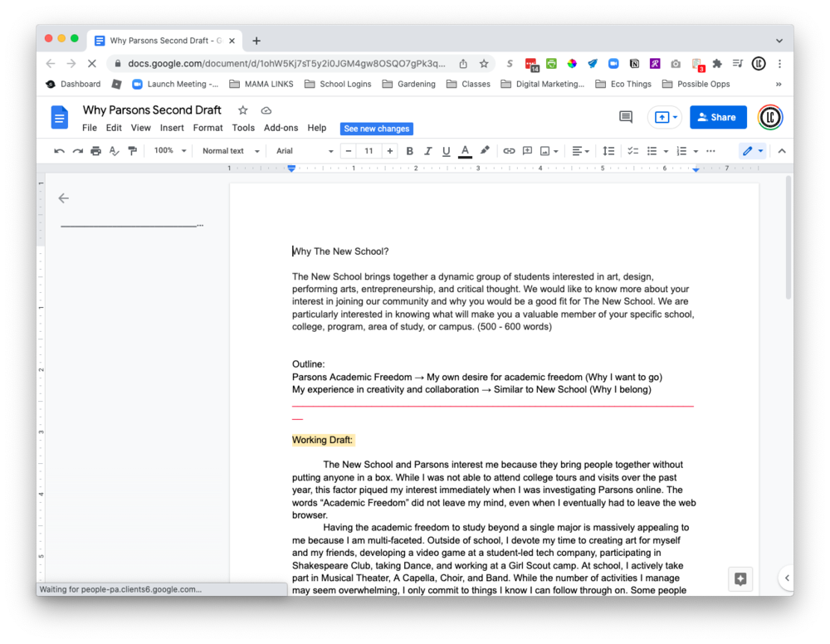Toggle bold formatting

[409, 151]
